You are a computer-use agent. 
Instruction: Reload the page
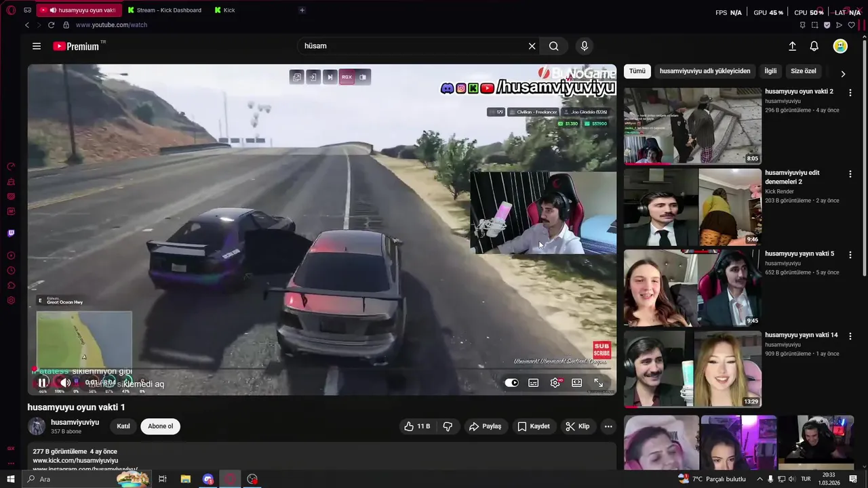[x=51, y=25]
